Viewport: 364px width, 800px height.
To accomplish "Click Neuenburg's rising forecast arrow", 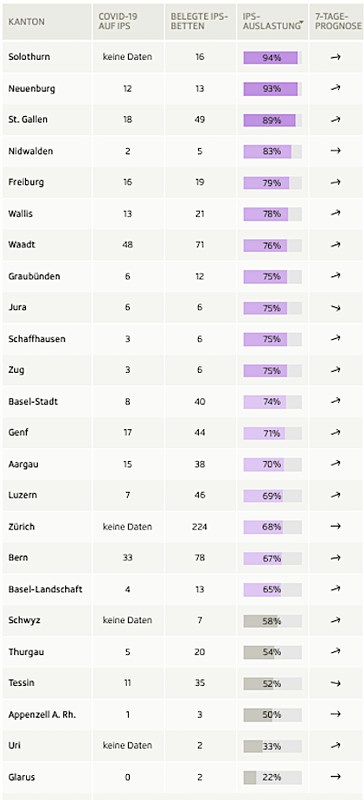I will (x=335, y=88).
